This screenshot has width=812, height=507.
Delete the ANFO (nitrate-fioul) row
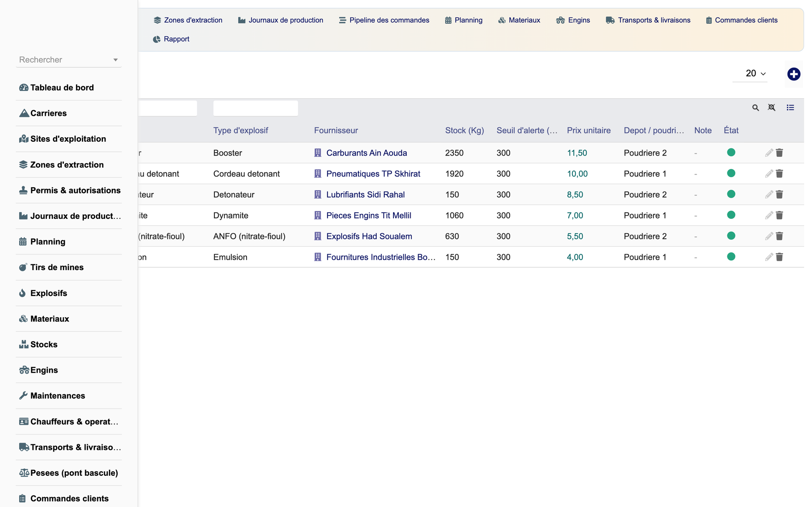click(779, 236)
